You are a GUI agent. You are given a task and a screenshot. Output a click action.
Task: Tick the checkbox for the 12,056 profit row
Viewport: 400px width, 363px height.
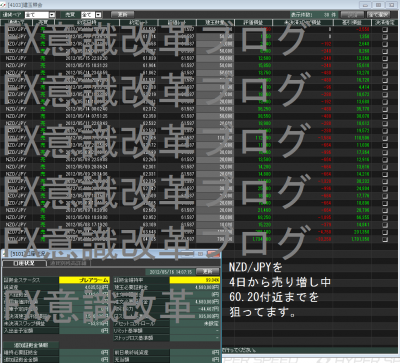385,58
